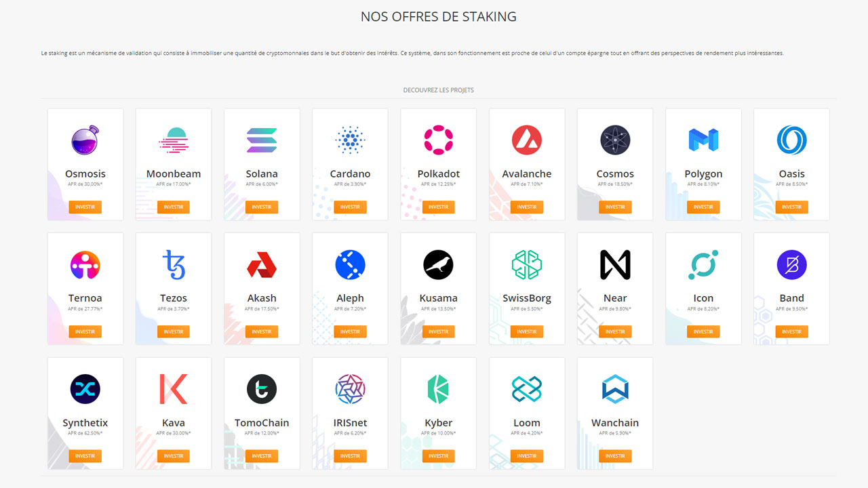Click the Solana logo icon
Image resolution: width=868 pixels, height=488 pixels.
pyautogui.click(x=262, y=139)
